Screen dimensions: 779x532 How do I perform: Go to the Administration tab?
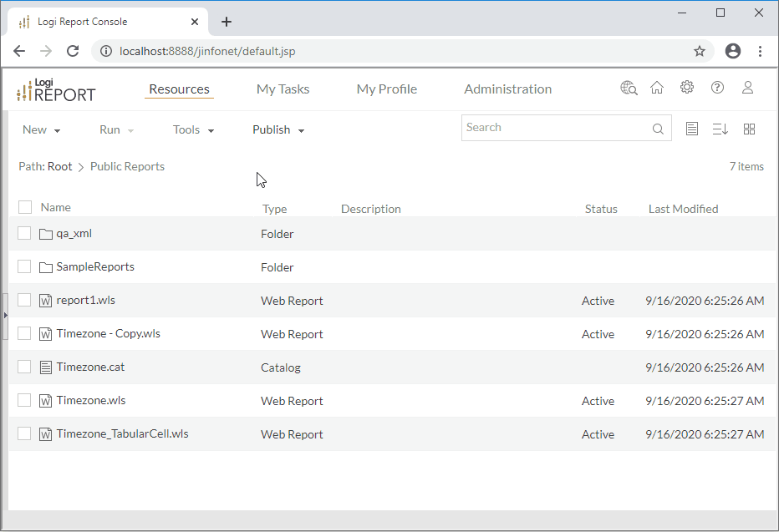507,89
